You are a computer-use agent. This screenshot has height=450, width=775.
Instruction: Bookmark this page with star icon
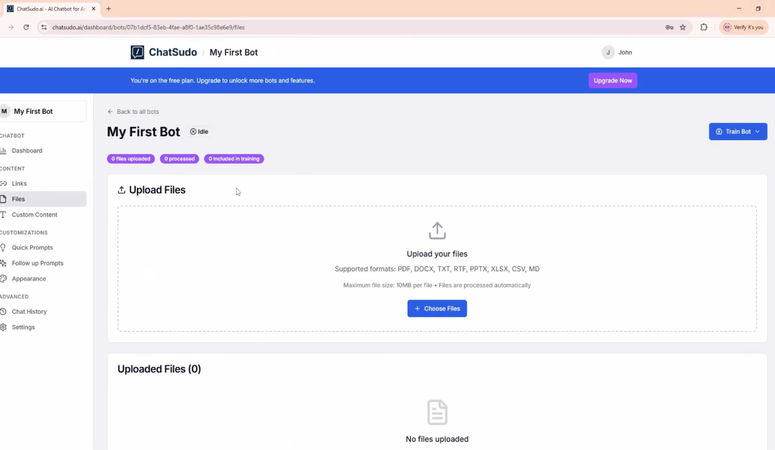683,27
